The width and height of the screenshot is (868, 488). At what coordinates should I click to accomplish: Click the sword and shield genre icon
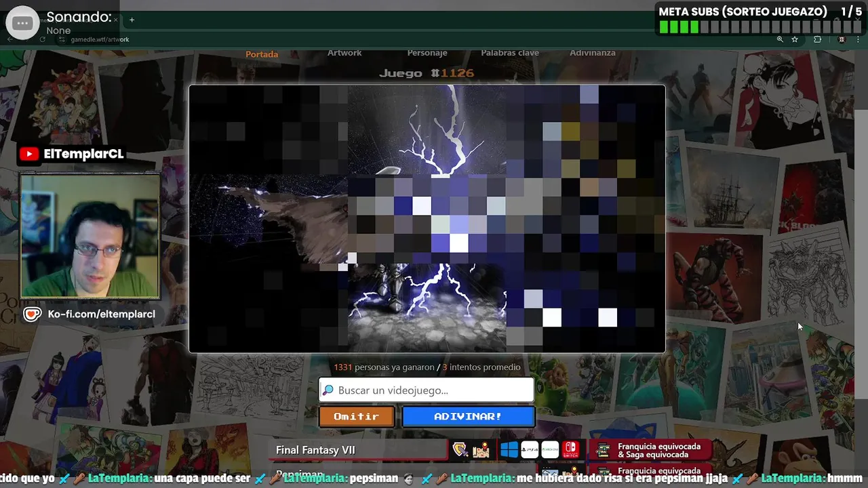coord(460,450)
